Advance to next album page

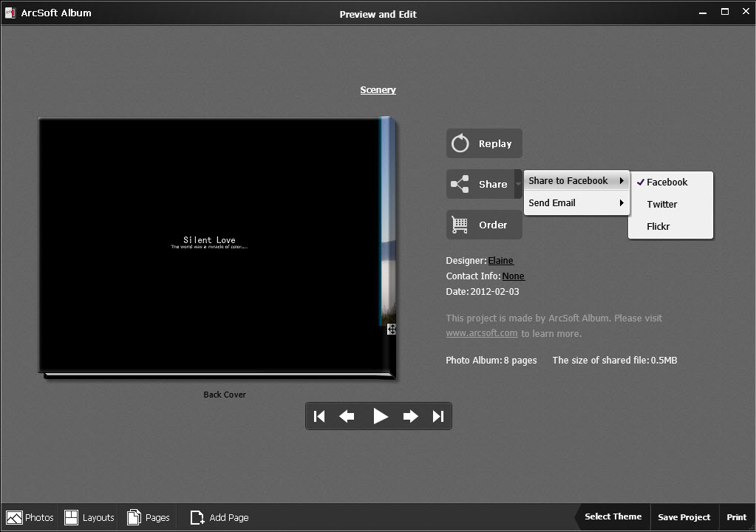411,416
